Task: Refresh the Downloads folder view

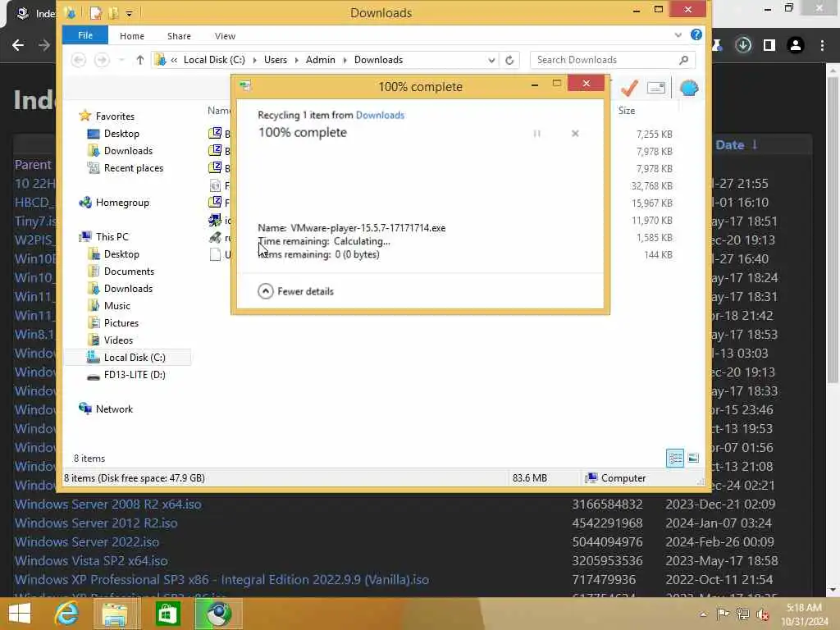Action: pyautogui.click(x=509, y=60)
